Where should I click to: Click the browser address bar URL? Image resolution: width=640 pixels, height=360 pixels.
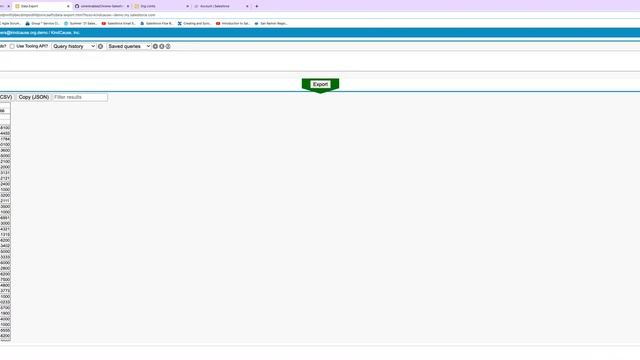(78, 15)
